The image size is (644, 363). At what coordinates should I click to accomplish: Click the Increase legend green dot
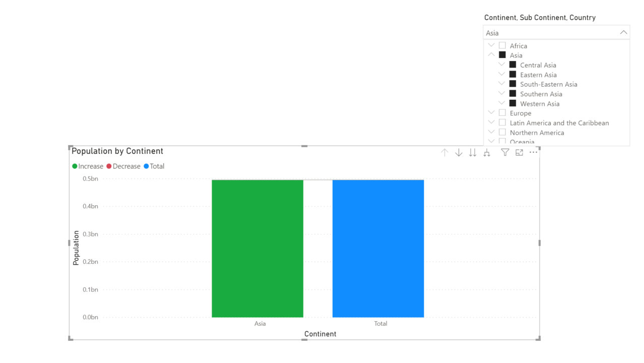coord(75,166)
